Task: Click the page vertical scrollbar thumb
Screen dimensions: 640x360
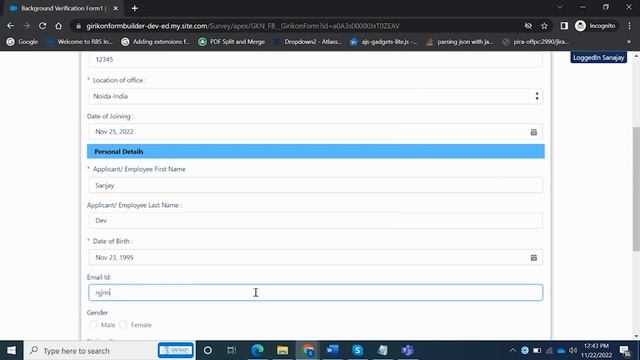Action: pyautogui.click(x=636, y=189)
